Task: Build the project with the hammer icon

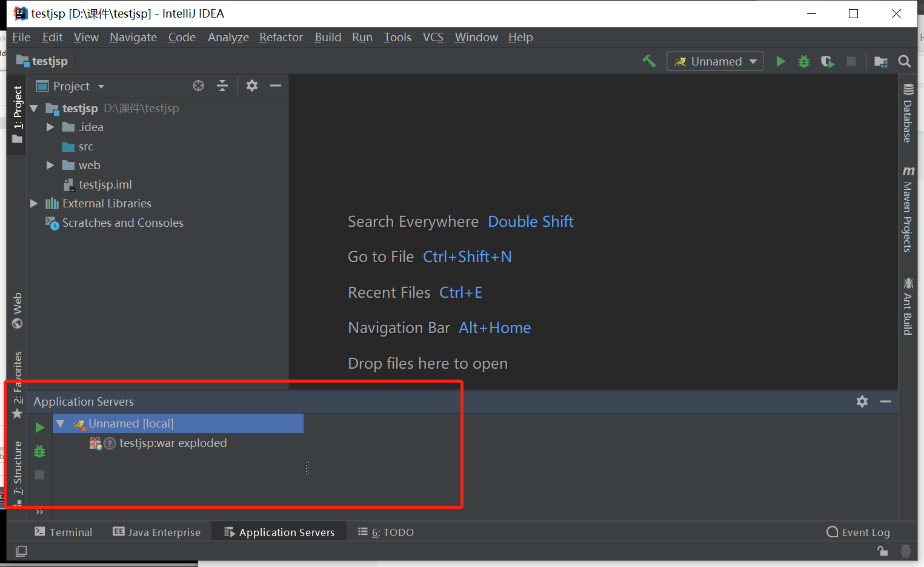Action: tap(649, 61)
